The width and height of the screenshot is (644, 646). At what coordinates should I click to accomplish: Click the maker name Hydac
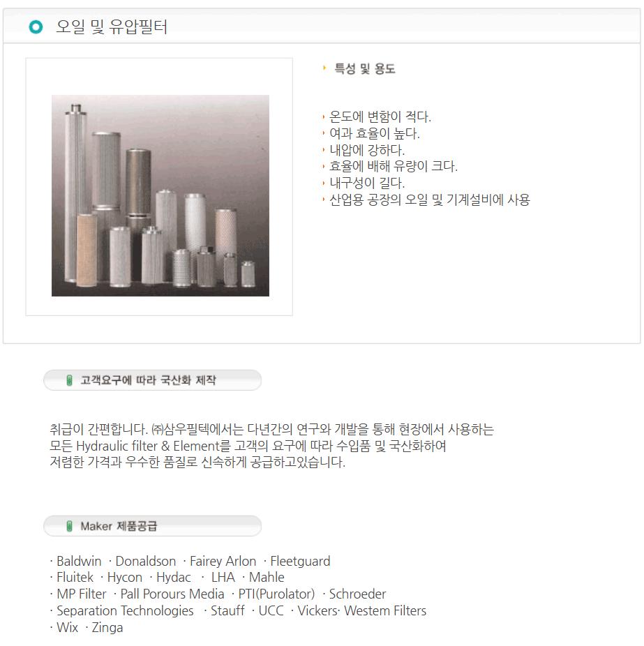pos(174,578)
